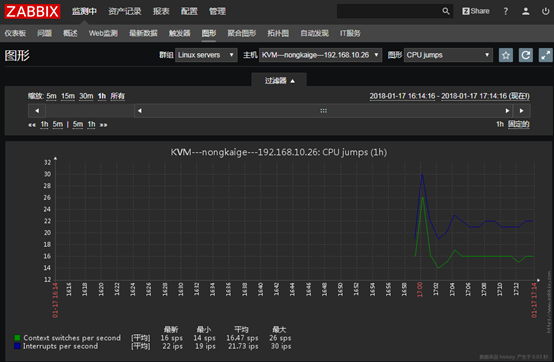Click the double-left rewind arrows
The width and height of the screenshot is (554, 362).
click(x=32, y=125)
